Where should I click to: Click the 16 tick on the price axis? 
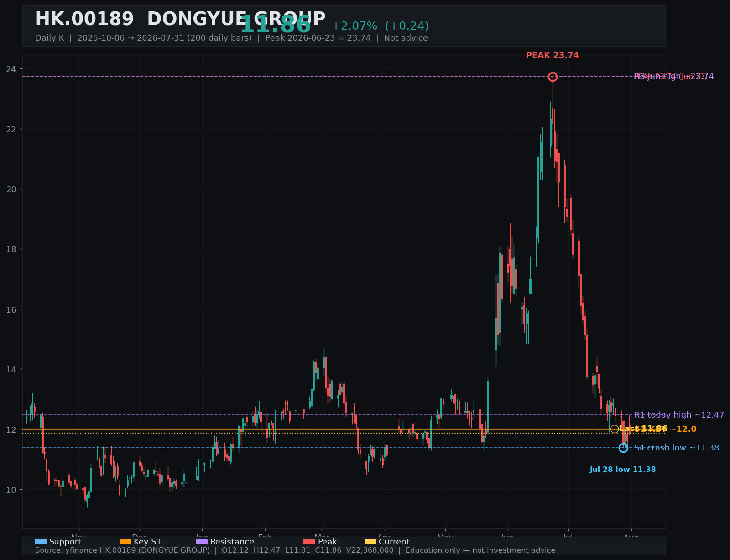11,309
